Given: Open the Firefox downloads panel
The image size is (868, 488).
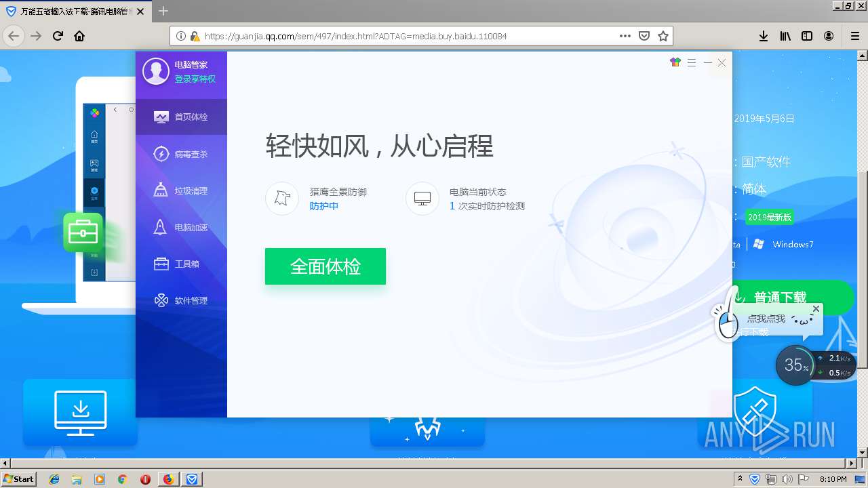Looking at the screenshot, I should [x=763, y=36].
